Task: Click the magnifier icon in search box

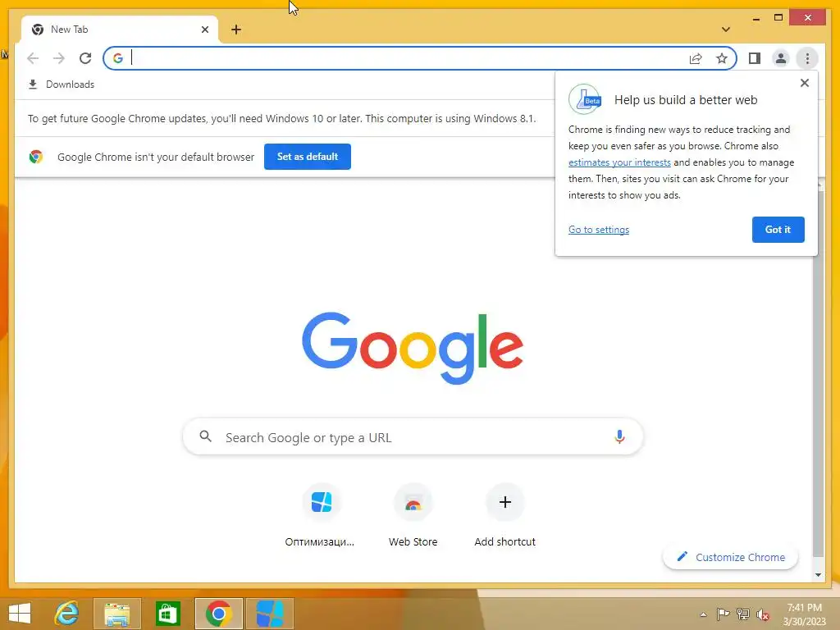Action: (x=205, y=436)
